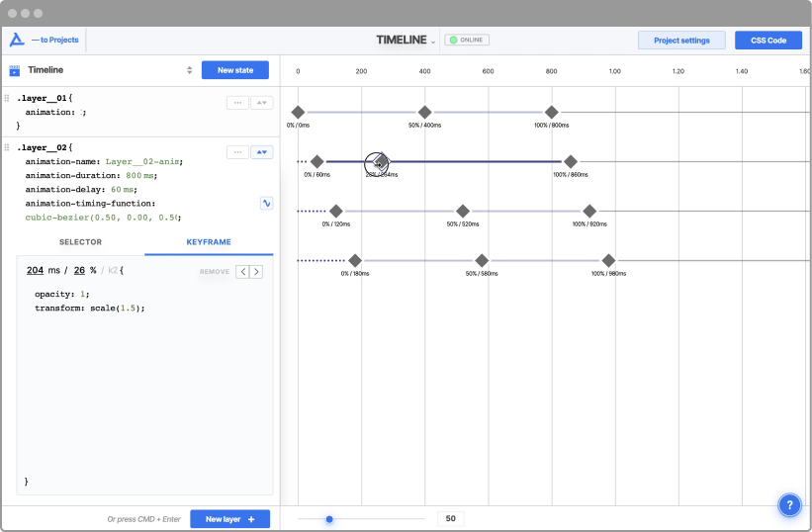812x532 pixels.
Task: Go to the previous keyframe arrow
Action: point(242,272)
